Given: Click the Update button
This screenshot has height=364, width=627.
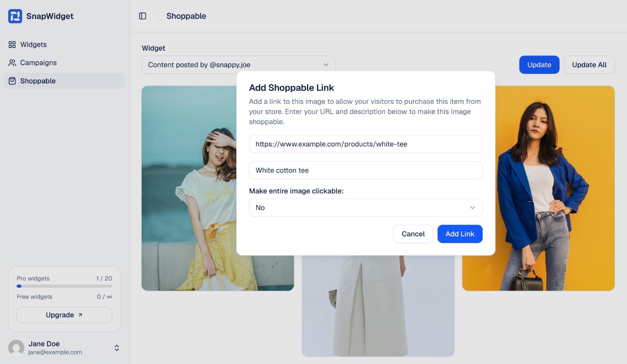Looking at the screenshot, I should 539,65.
